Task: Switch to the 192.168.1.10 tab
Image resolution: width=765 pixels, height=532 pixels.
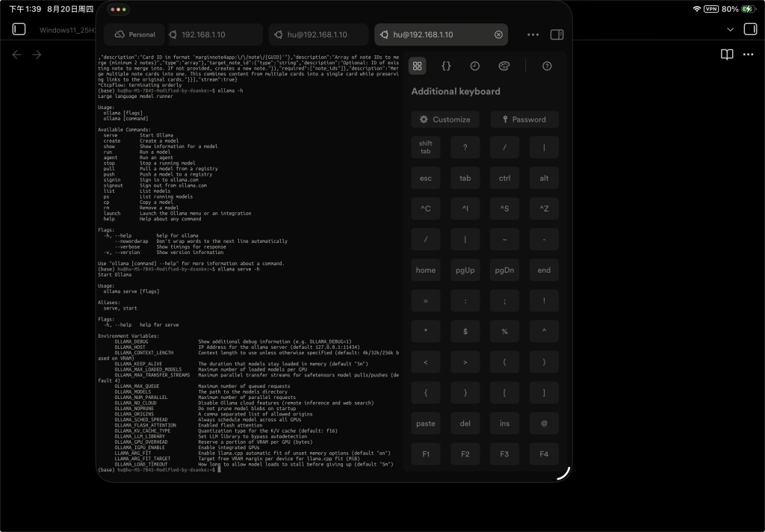Action: click(215, 34)
